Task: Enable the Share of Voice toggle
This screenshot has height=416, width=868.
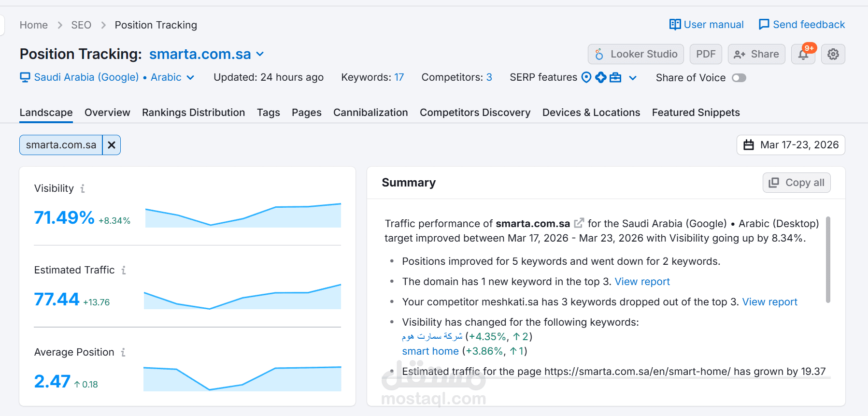Action: (x=739, y=78)
